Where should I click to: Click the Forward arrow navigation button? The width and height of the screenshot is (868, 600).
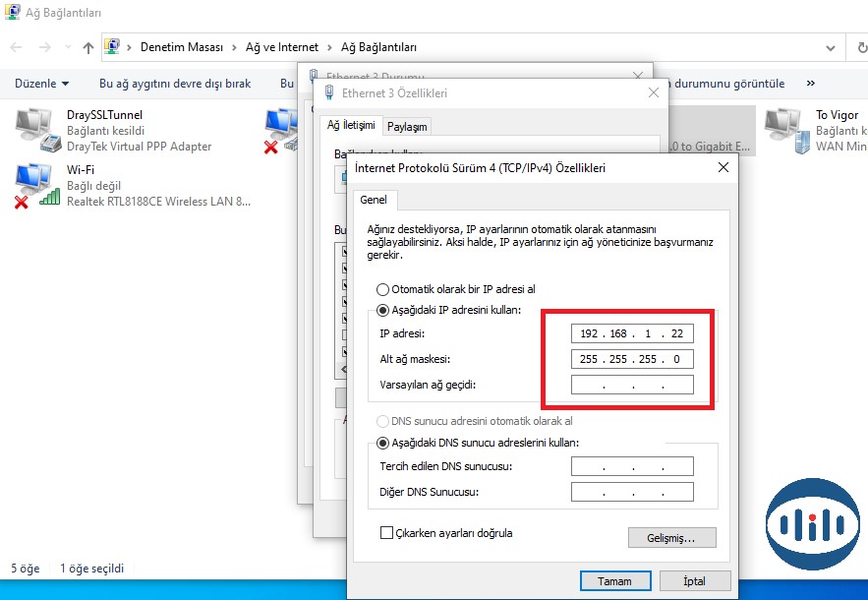tap(45, 47)
